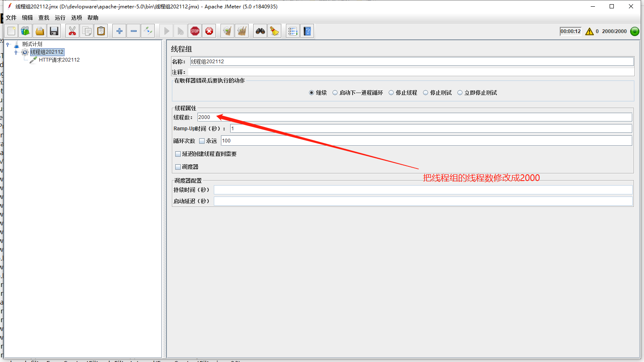Select 测试计划 in the tree
This screenshot has width=644, height=362.
pos(32,44)
